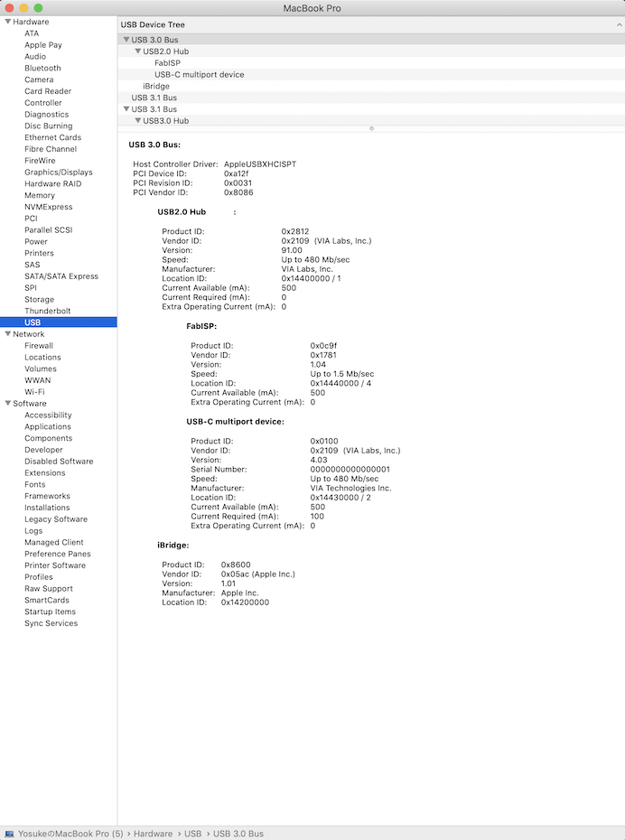This screenshot has width=625, height=840.
Task: Collapse the Hardware section triangle
Action: point(8,22)
